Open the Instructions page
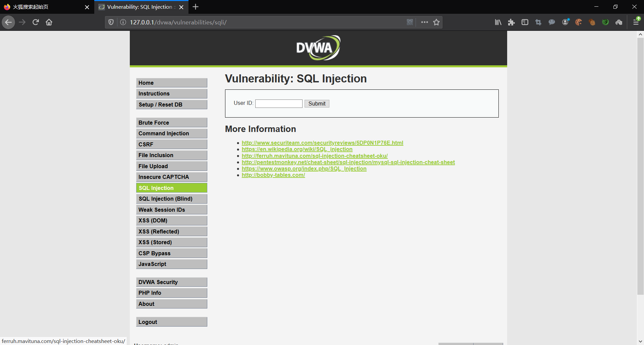The height and width of the screenshot is (345, 644). coord(172,93)
